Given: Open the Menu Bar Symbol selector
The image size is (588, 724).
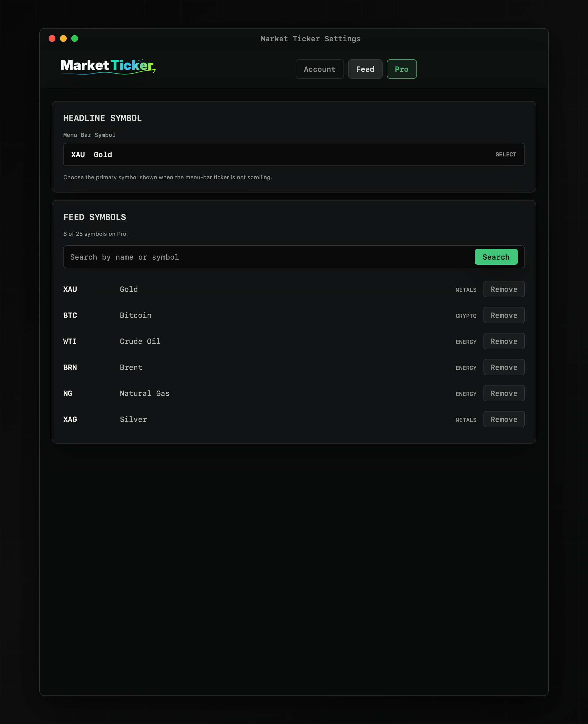Looking at the screenshot, I should pos(294,154).
